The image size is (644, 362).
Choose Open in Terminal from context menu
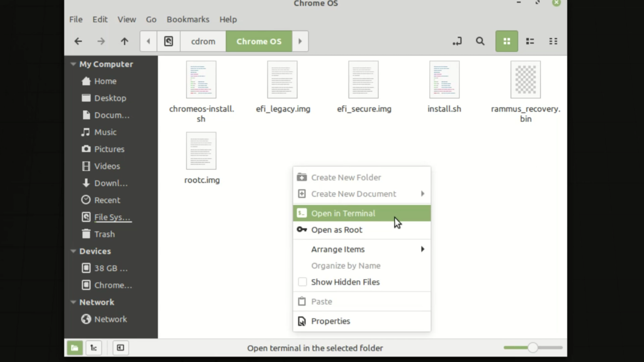pyautogui.click(x=362, y=213)
